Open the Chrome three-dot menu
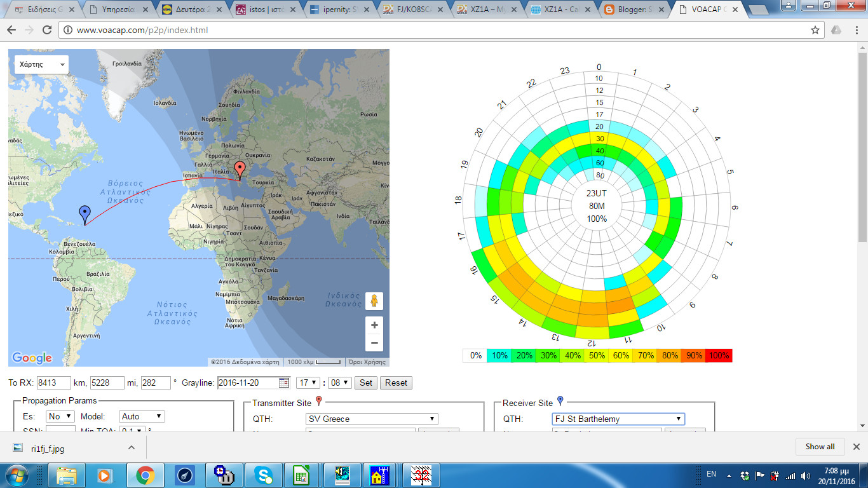This screenshot has width=868, height=488. [855, 30]
